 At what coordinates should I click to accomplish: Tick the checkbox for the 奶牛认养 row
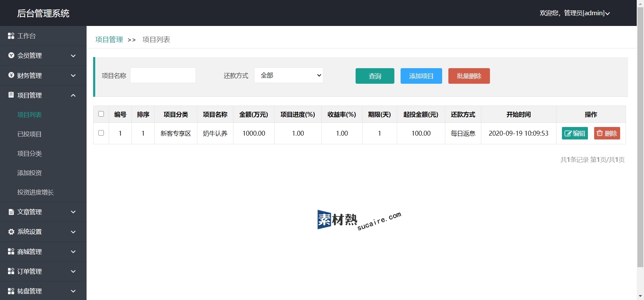point(101,133)
